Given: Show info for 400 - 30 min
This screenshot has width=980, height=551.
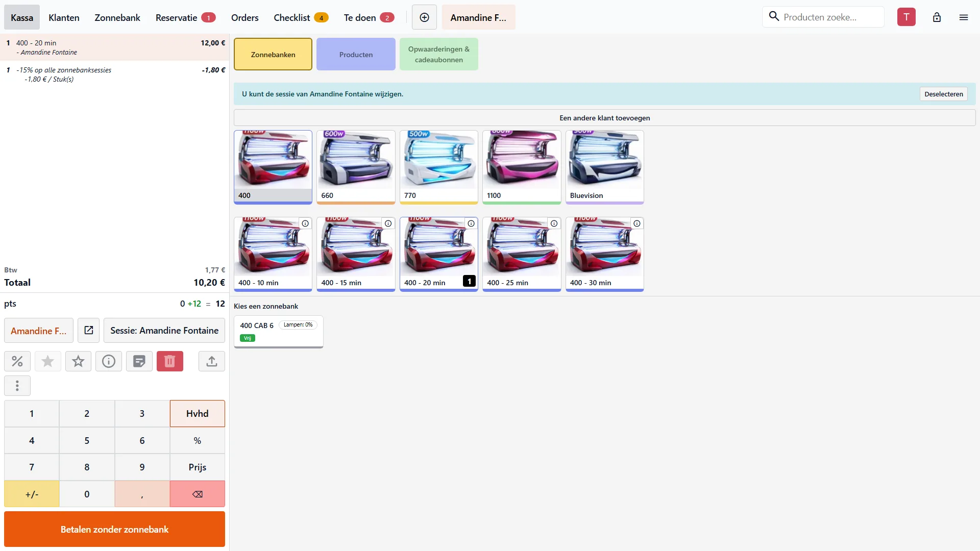Looking at the screenshot, I should click(637, 223).
